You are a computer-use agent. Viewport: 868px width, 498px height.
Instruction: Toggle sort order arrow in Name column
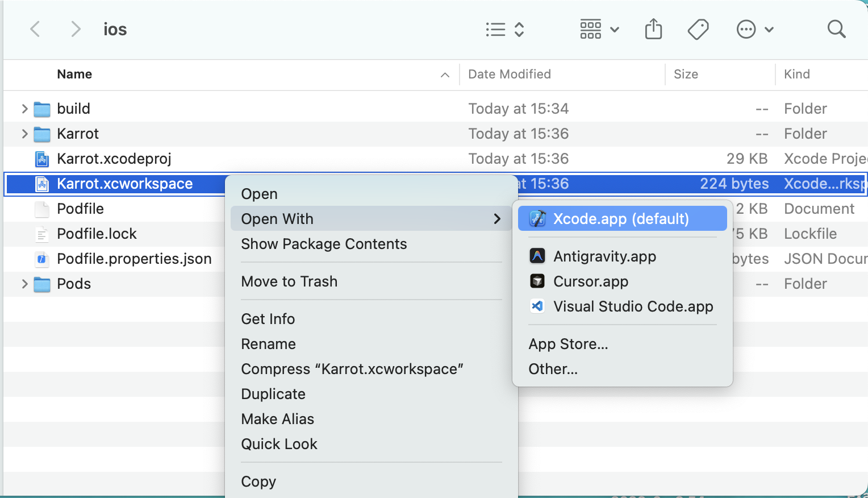[x=445, y=75]
